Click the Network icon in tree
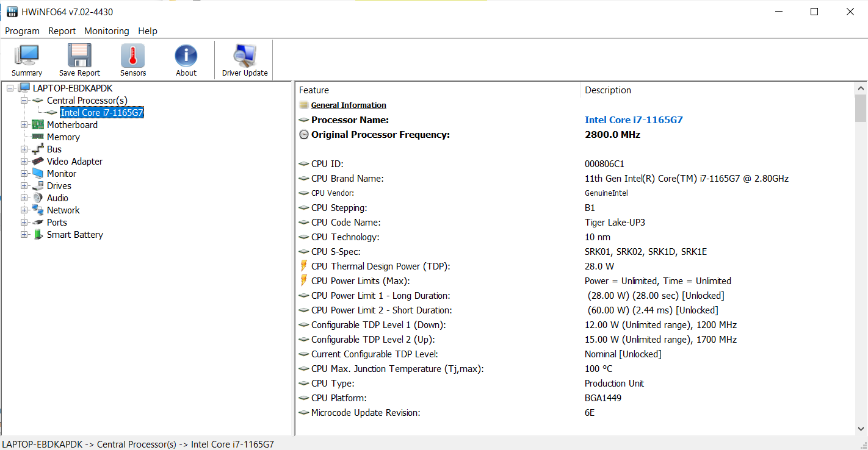Image resolution: width=868 pixels, height=450 pixels. coord(38,210)
